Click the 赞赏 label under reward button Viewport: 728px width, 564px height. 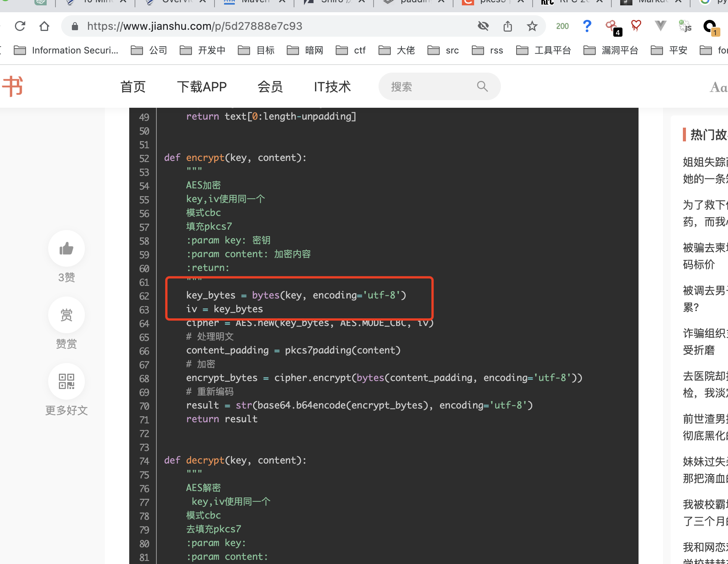coord(67,344)
